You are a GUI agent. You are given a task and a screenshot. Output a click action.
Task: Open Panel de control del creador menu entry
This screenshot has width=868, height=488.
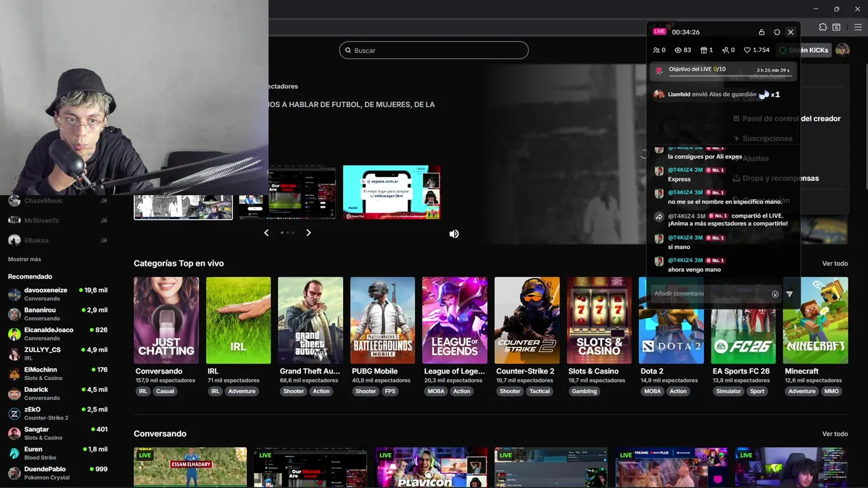pos(787,119)
